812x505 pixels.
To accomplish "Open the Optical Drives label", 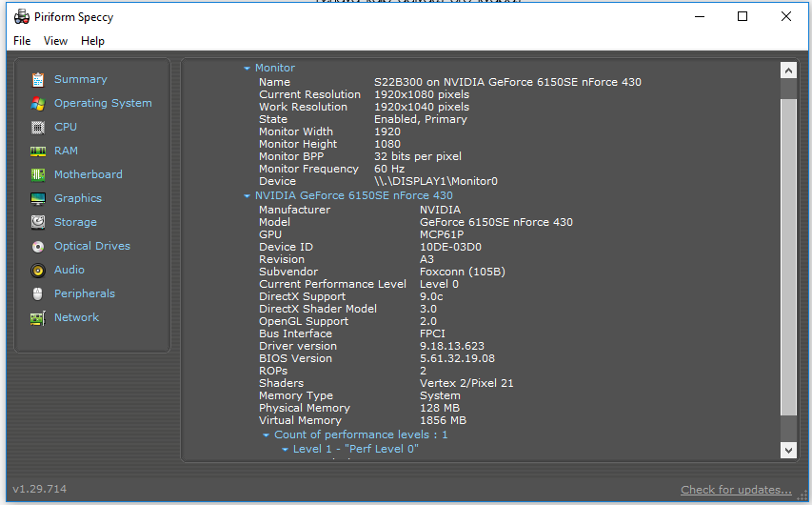I will click(92, 246).
